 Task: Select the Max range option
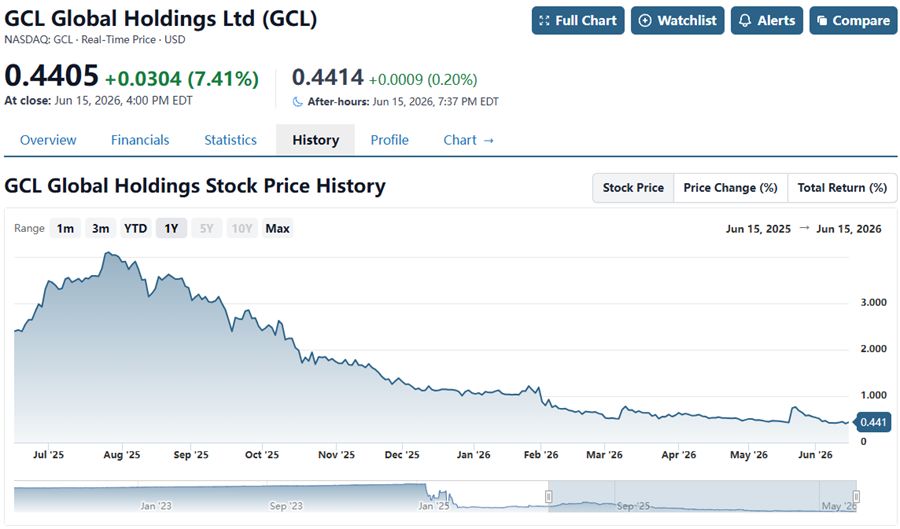point(277,228)
